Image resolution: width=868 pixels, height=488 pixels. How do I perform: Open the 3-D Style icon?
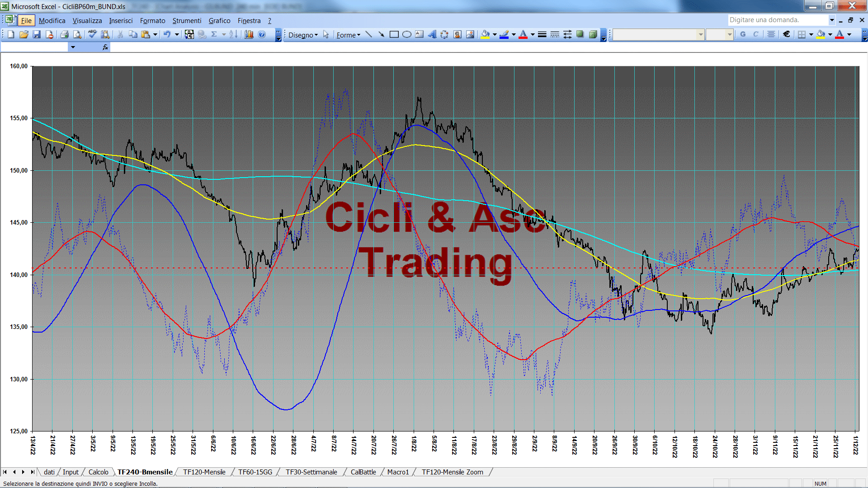593,34
